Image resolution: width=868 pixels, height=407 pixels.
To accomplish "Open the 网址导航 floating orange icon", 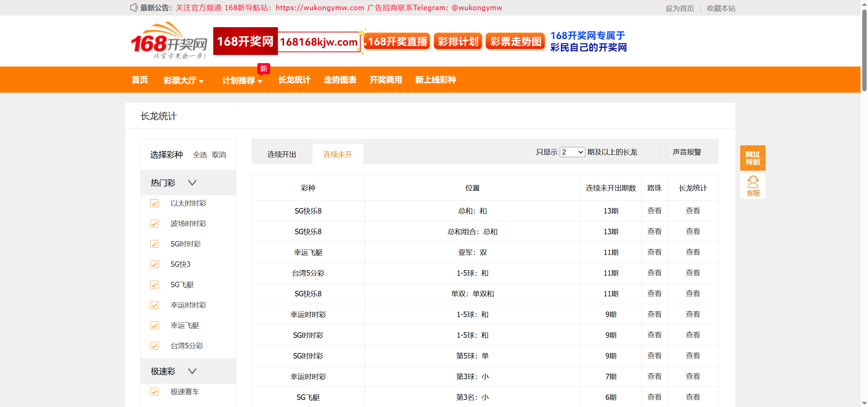I will pyautogui.click(x=752, y=158).
